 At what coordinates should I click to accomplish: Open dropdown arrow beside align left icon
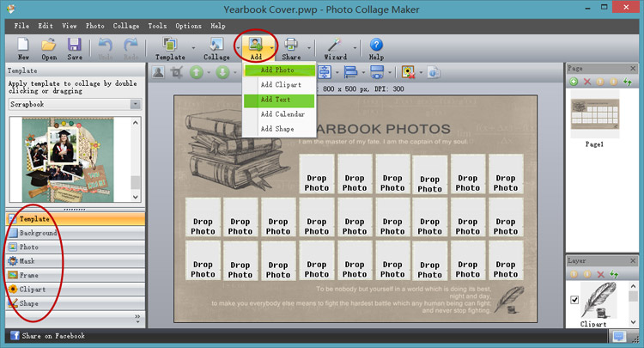[363, 73]
